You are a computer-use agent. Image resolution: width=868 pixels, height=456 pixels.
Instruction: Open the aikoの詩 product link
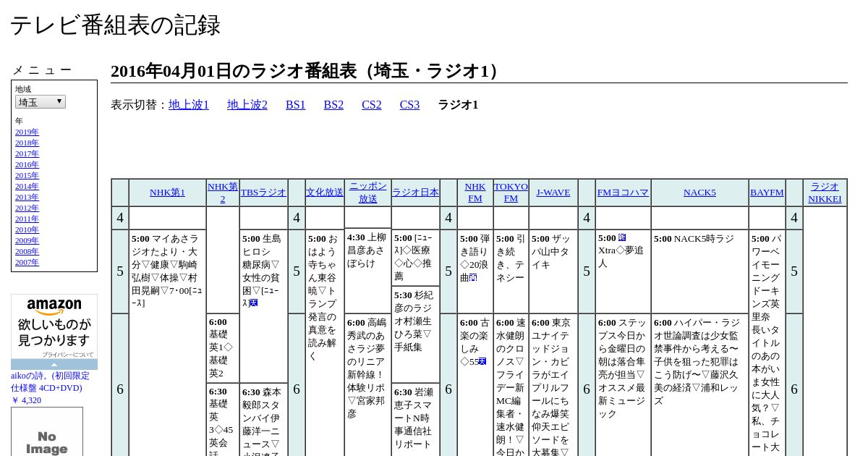(50, 388)
